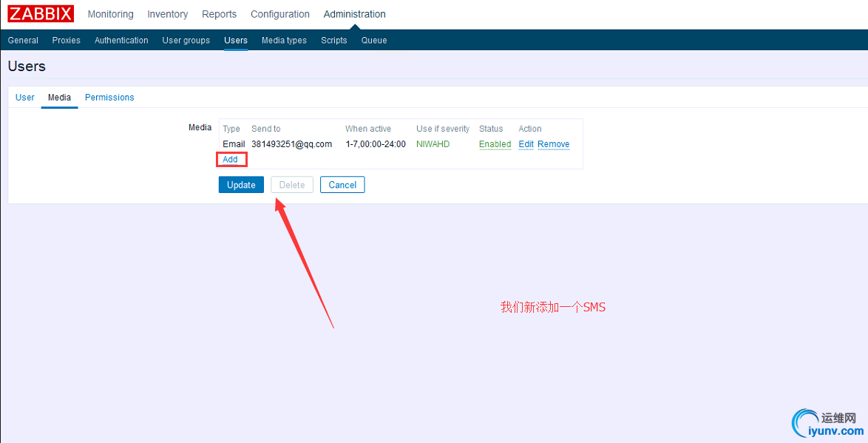868x443 pixels.
Task: Click the disabled Delete button
Action: [292, 185]
